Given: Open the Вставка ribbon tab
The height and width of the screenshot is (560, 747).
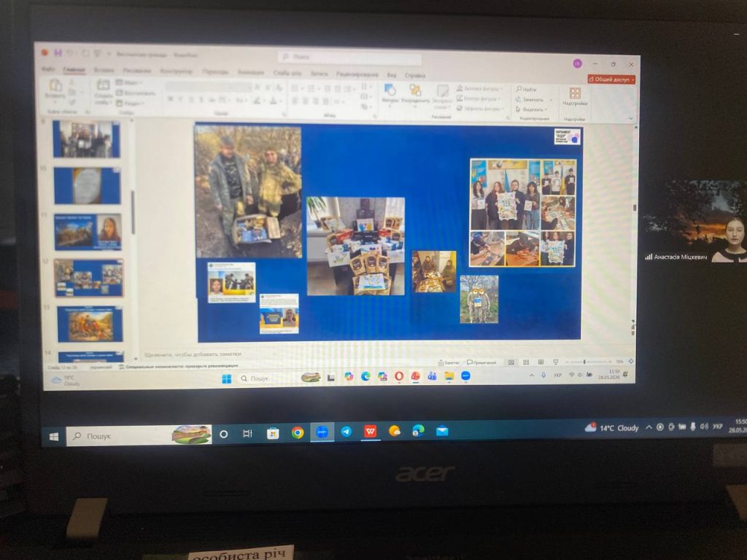Looking at the screenshot, I should tap(104, 70).
